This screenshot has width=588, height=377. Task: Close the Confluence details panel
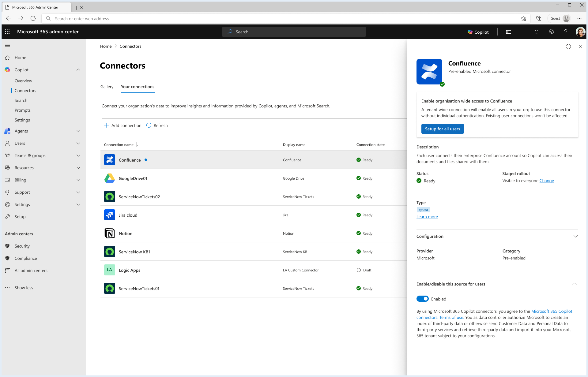[581, 47]
